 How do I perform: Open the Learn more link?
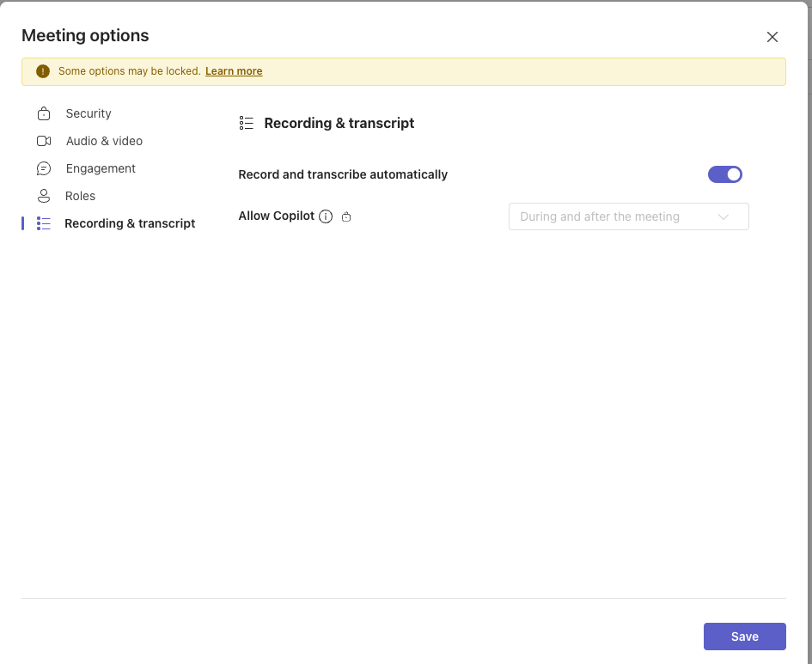tap(233, 71)
